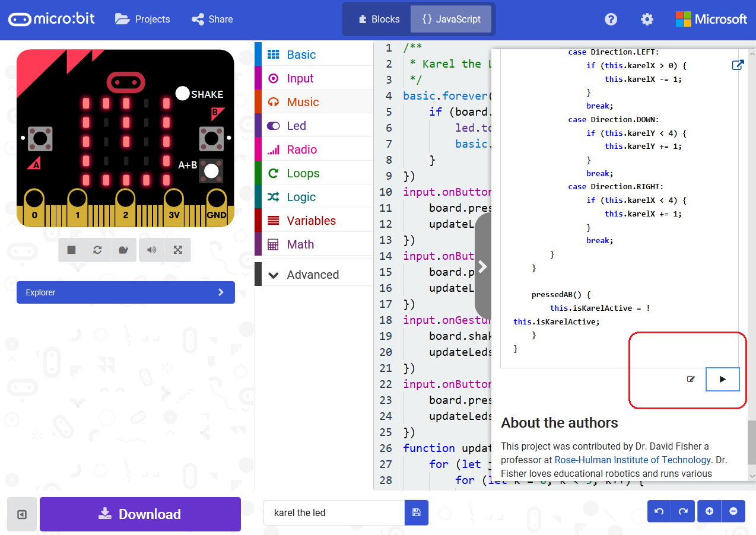756x535 pixels.
Task: Expand the Advanced category
Action: [313, 273]
